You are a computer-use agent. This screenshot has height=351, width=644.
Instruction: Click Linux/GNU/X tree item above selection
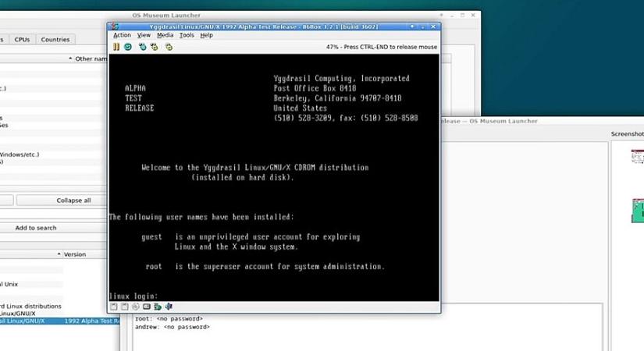(18, 314)
